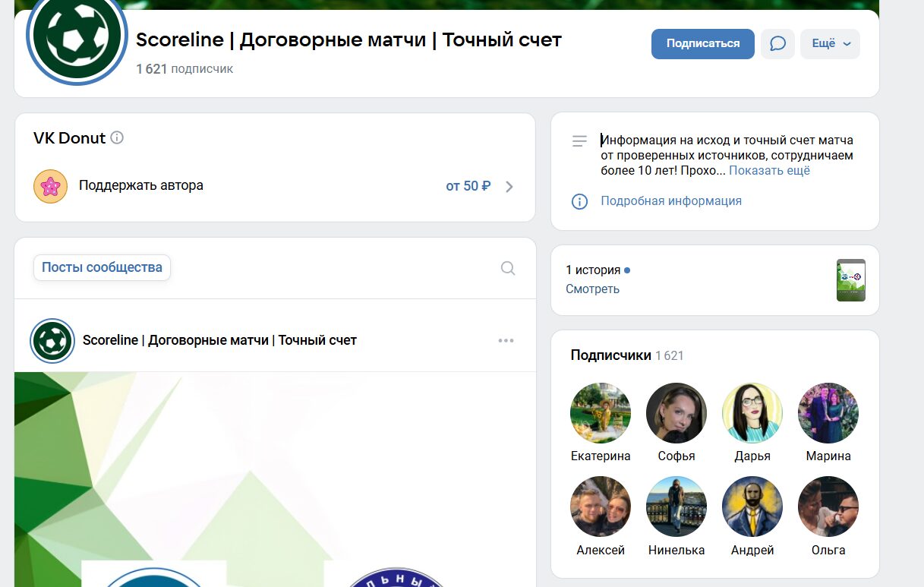Open subscriber Екатерина's profile picture
924x587 pixels.
[601, 413]
